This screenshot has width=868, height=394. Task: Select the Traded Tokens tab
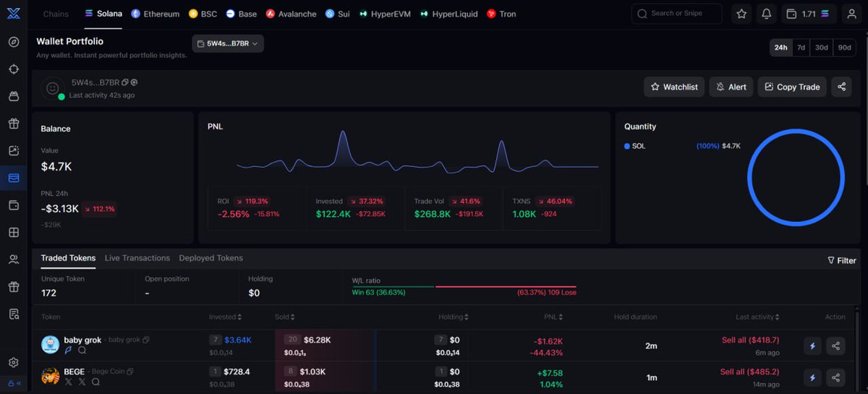coord(68,258)
